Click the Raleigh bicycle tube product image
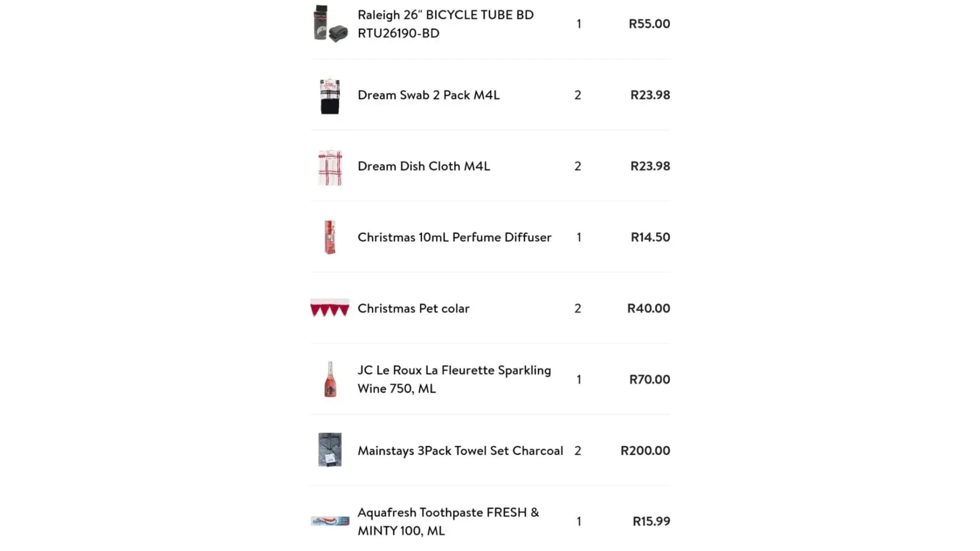The height and width of the screenshot is (551, 980). [x=330, y=24]
